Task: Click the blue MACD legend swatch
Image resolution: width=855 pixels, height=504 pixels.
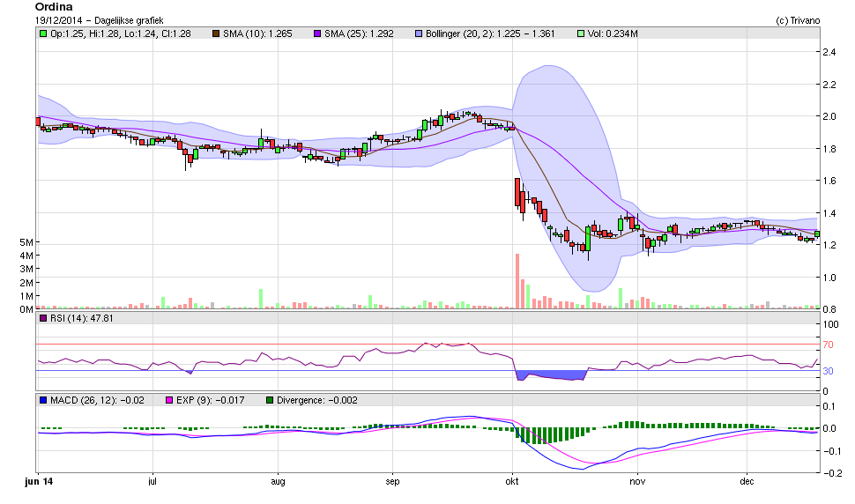Action: pyautogui.click(x=43, y=401)
